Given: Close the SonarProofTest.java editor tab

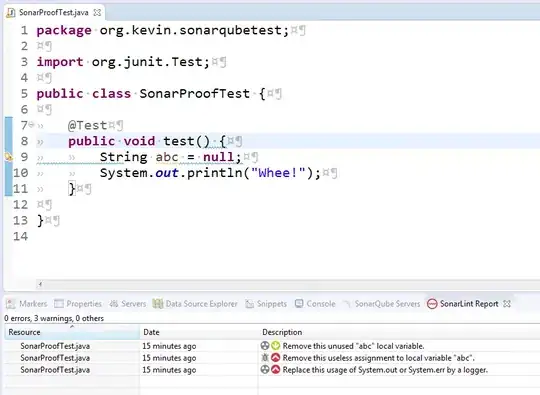Looking at the screenshot, I should 97,13.
